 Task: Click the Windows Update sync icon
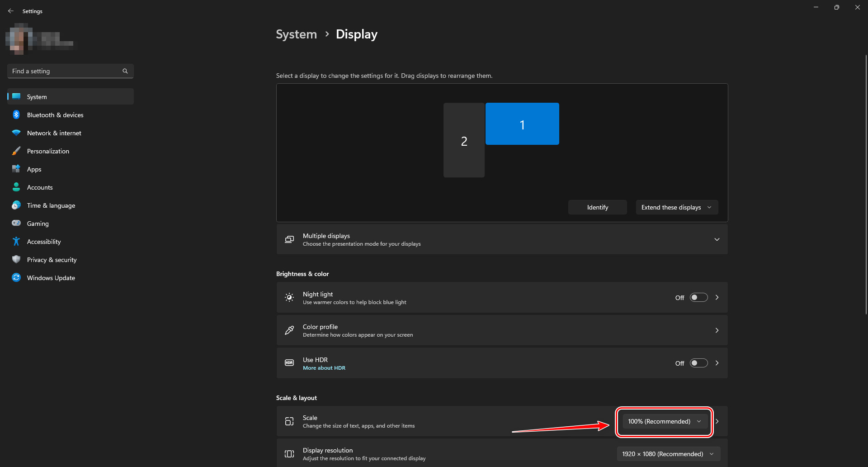click(16, 278)
